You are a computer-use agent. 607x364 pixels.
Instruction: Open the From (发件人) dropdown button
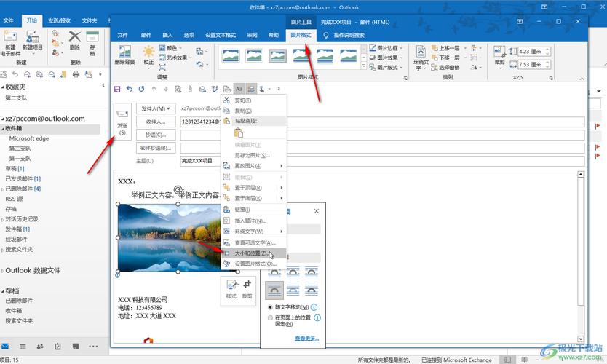pyautogui.click(x=156, y=108)
